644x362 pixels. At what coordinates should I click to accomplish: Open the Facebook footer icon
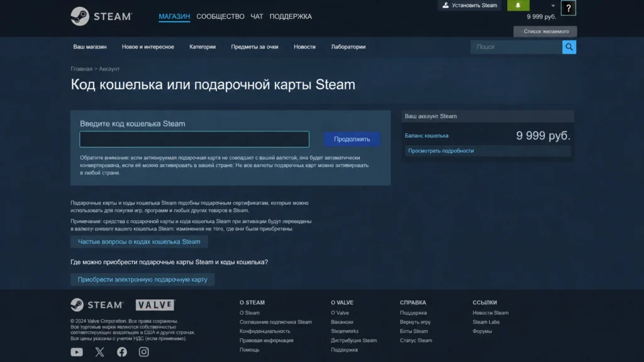point(122,352)
